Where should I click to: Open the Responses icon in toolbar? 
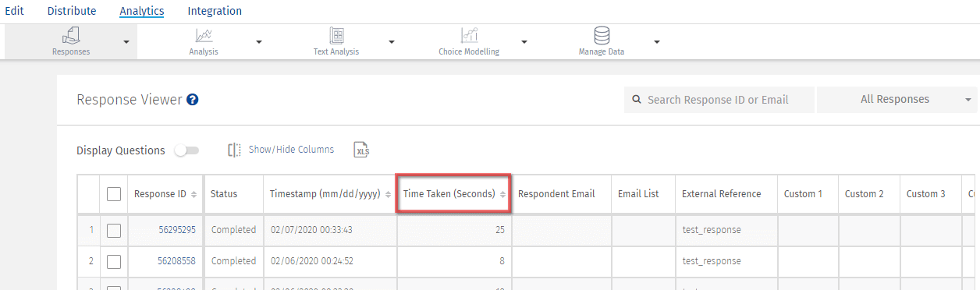(x=71, y=35)
